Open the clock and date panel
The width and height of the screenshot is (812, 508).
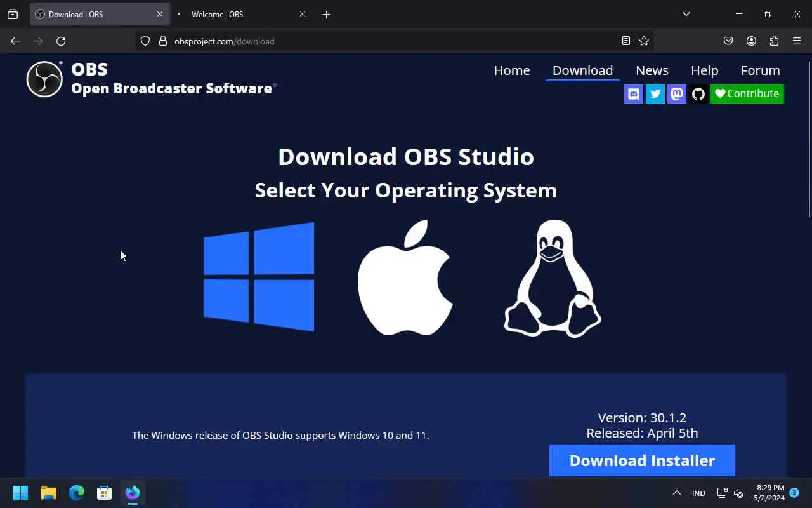[x=769, y=493]
